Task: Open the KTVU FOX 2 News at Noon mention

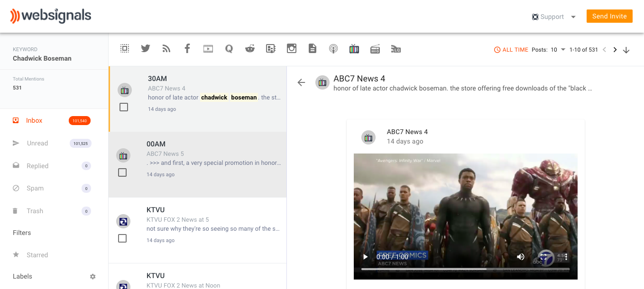Action: click(198, 277)
